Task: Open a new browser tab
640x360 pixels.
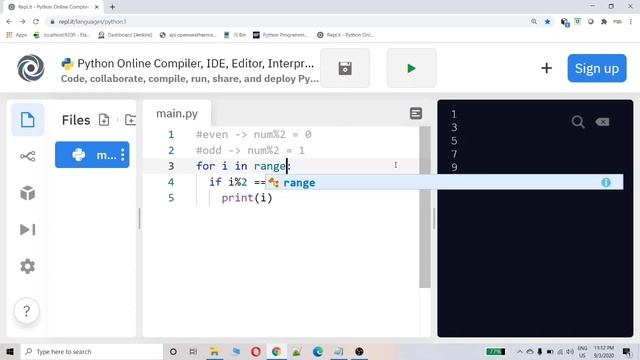Action: (x=112, y=7)
